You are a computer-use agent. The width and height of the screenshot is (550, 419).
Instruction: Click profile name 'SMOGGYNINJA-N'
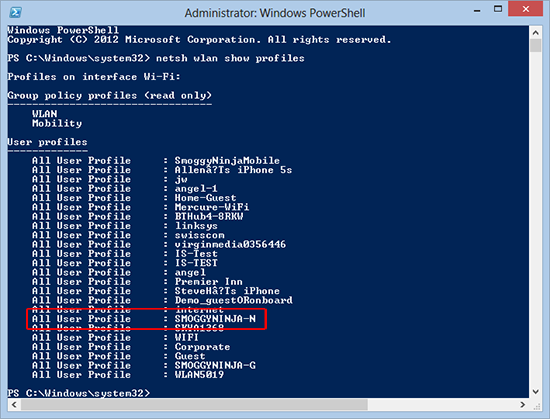click(215, 319)
